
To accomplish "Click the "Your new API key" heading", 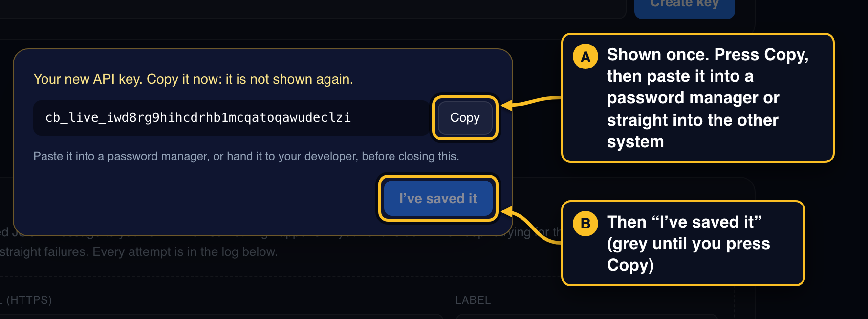I will [193, 79].
